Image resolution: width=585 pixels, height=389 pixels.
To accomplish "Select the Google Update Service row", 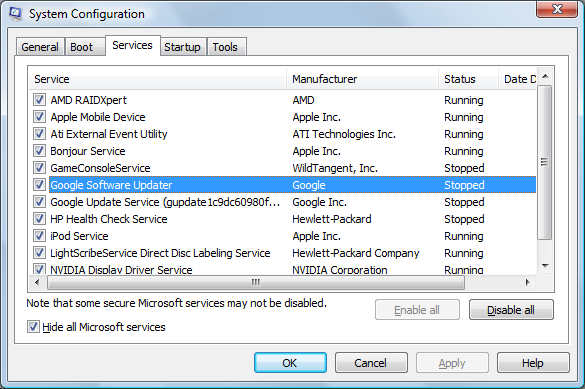I will click(x=283, y=202).
